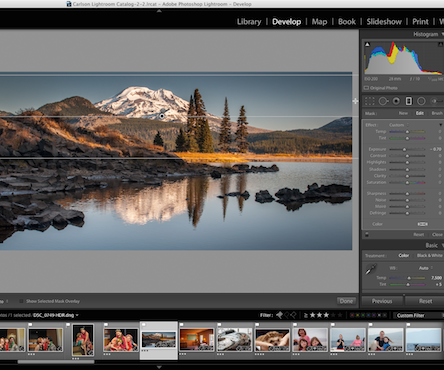Open the Effect Custom preset dropdown
The height and width of the screenshot is (370, 444).
pyautogui.click(x=399, y=125)
